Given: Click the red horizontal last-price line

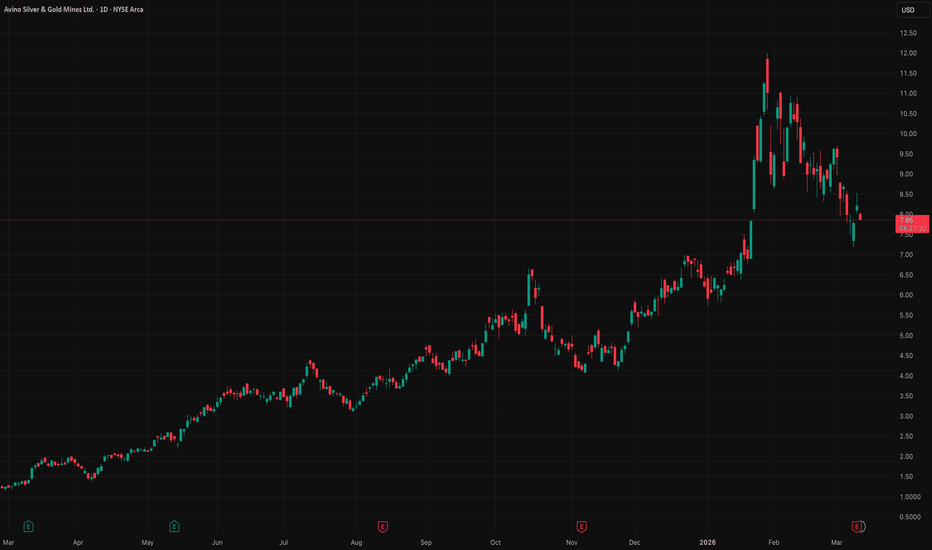Looking at the screenshot, I should pyautogui.click(x=446, y=220).
